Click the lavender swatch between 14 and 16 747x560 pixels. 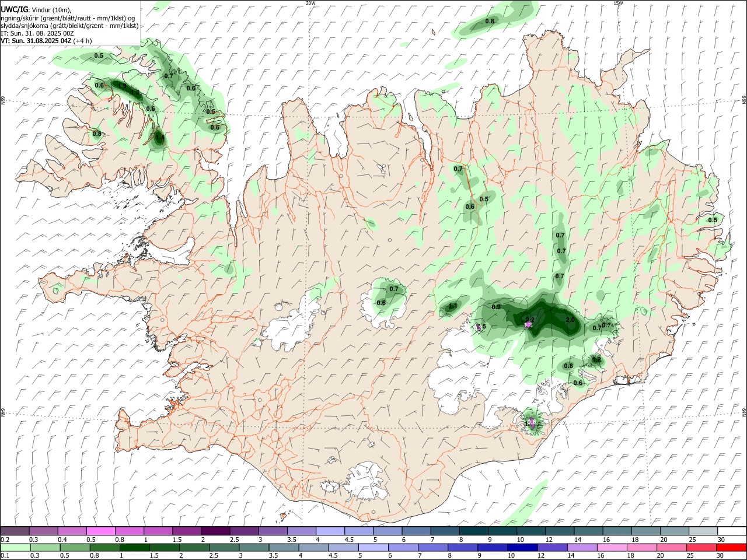click(x=581, y=548)
